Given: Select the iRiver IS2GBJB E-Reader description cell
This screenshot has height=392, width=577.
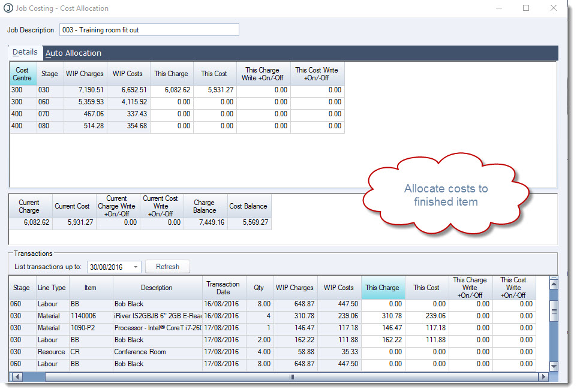Looking at the screenshot, I should (x=157, y=316).
